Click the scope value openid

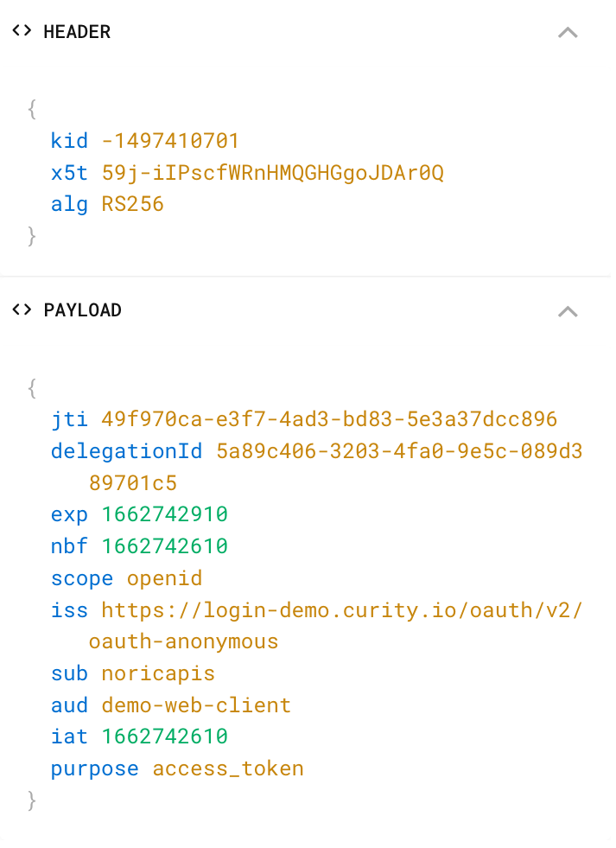164,577
